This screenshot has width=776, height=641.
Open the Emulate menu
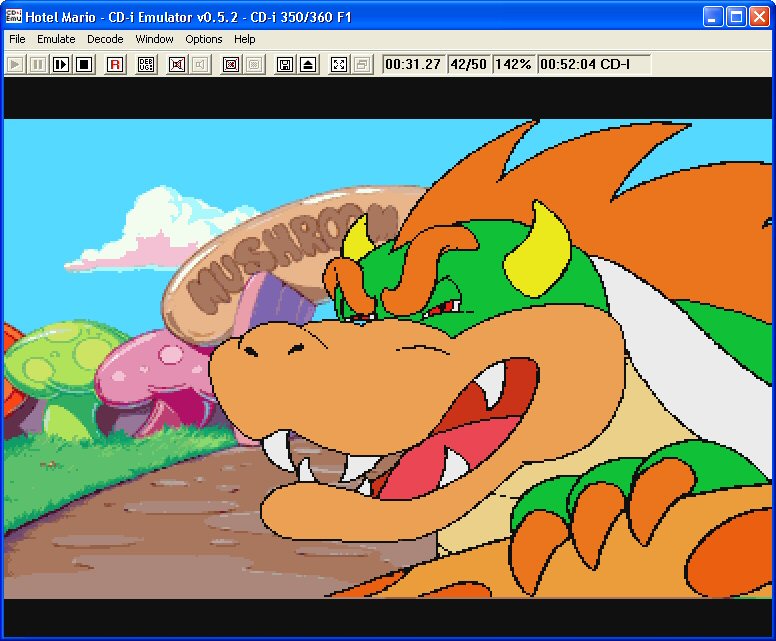pos(56,39)
